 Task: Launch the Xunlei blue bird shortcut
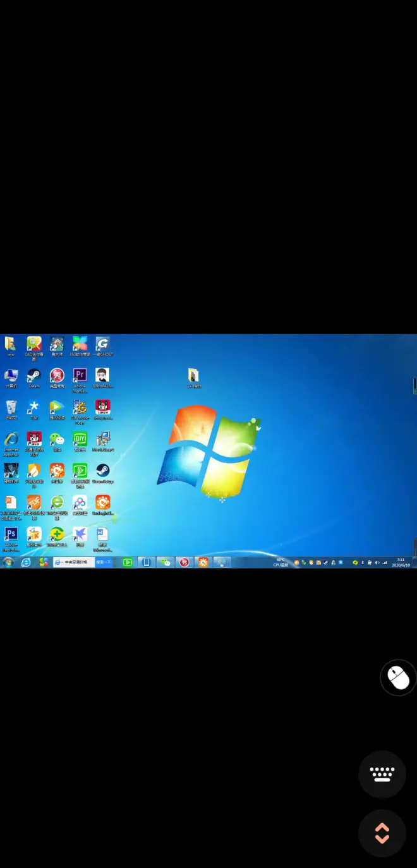(x=80, y=536)
